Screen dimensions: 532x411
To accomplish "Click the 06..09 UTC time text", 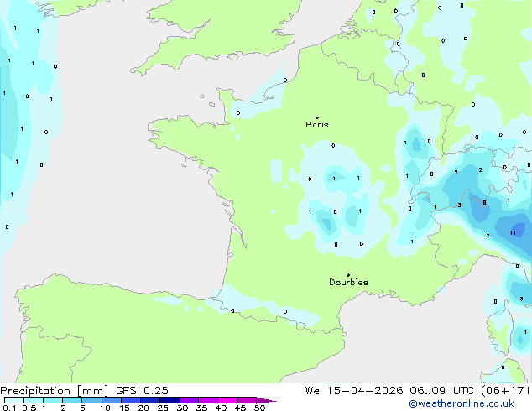I will pyautogui.click(x=442, y=391).
